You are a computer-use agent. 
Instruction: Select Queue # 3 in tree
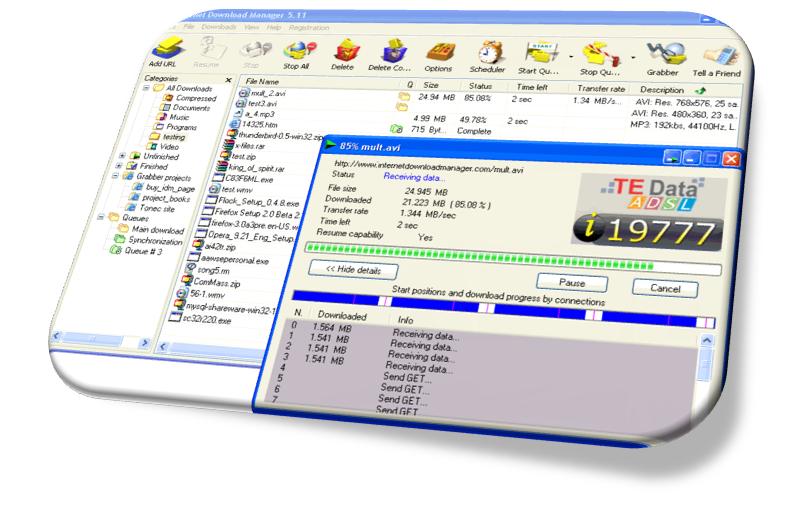[138, 251]
